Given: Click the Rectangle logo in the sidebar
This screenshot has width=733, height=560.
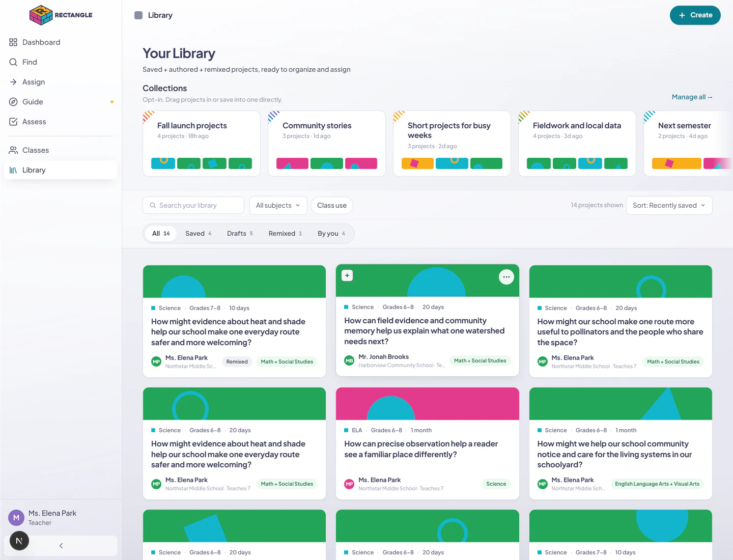Looking at the screenshot, I should click(61, 15).
